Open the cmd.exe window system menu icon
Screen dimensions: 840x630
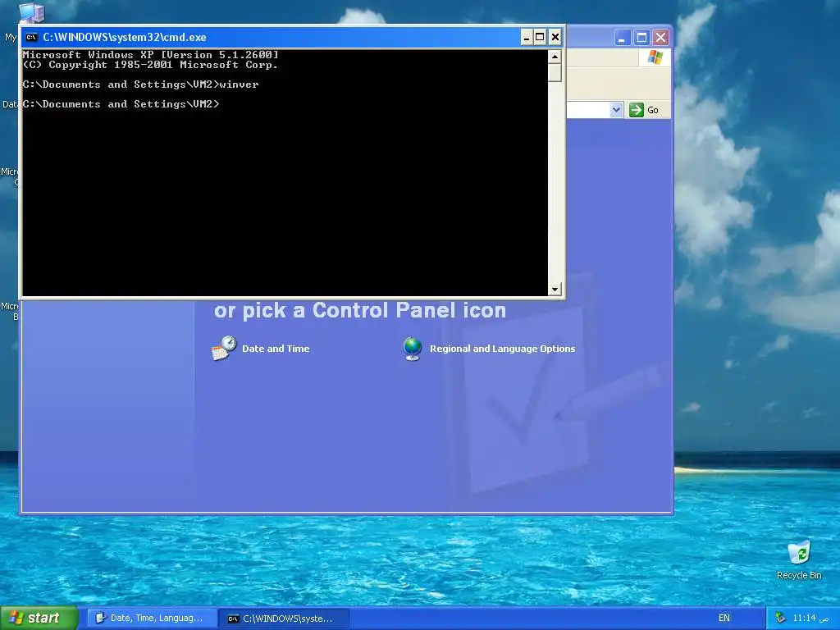32,37
